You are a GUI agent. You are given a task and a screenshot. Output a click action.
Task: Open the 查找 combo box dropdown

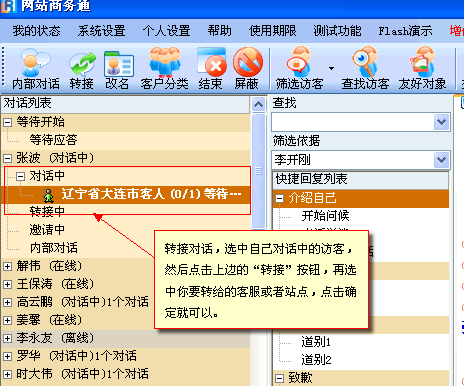click(x=442, y=122)
